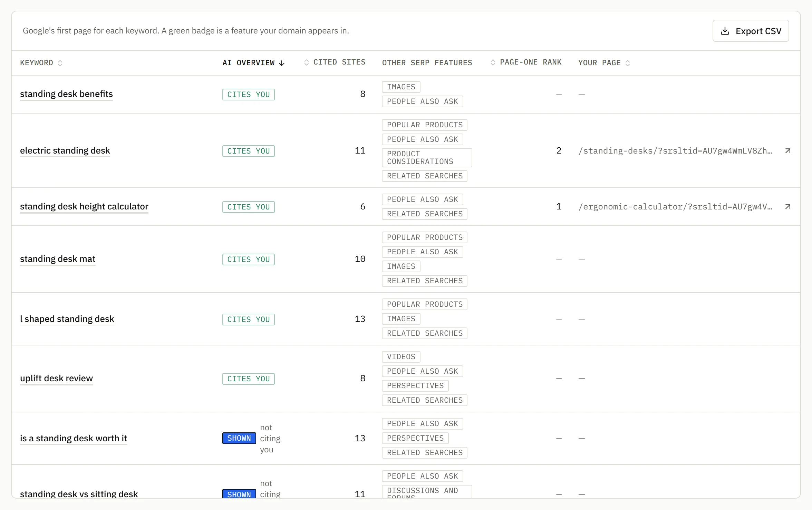This screenshot has height=510, width=812.
Task: Click download icon in Export CSV button
Action: (x=725, y=31)
